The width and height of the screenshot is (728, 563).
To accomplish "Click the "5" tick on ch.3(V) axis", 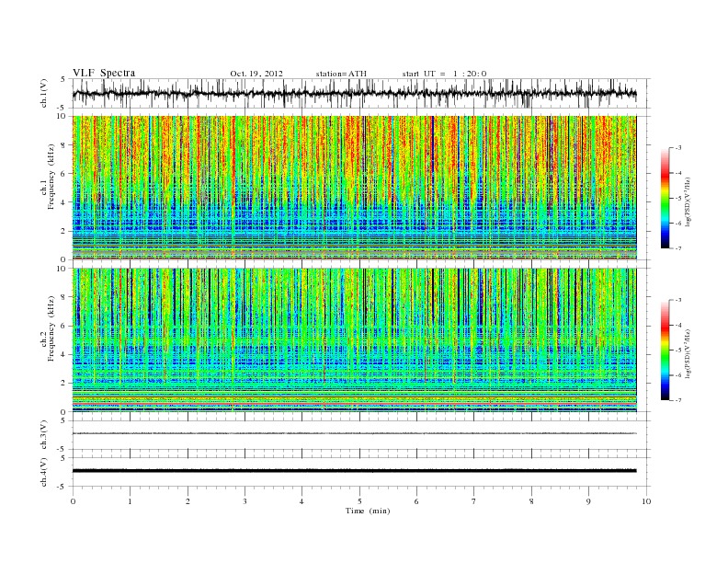I will (x=63, y=420).
